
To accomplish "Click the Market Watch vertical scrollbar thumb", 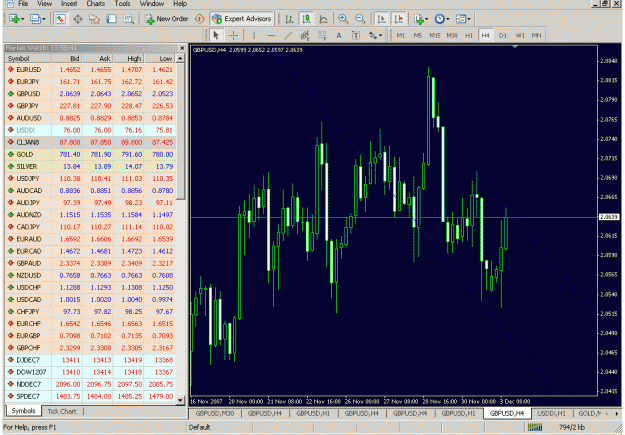I will [181, 131].
